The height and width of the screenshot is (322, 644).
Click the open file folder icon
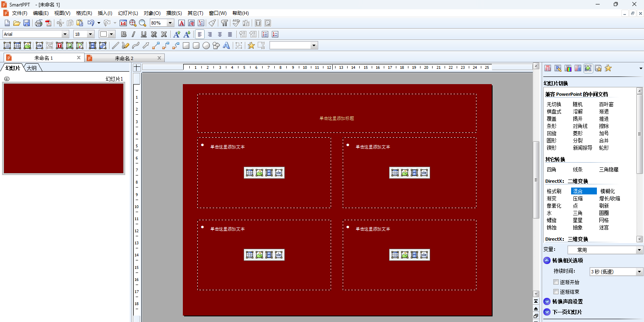(x=17, y=23)
